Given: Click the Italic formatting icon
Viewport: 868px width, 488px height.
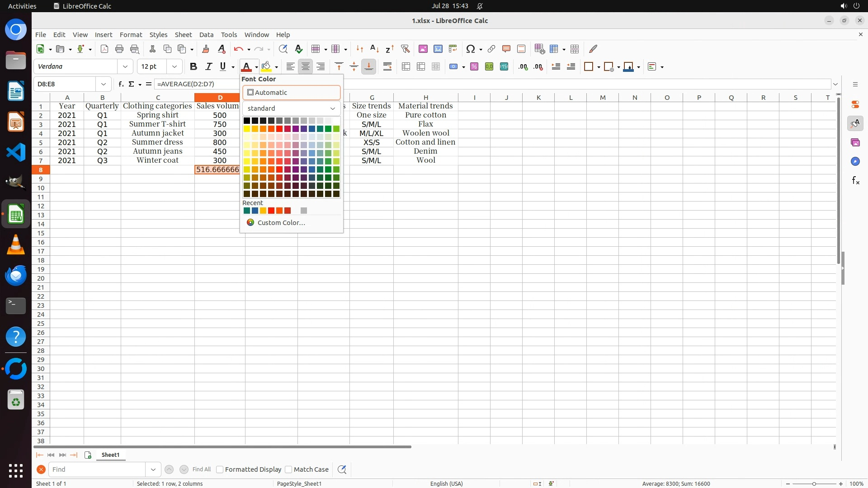Looking at the screenshot, I should pyautogui.click(x=208, y=67).
